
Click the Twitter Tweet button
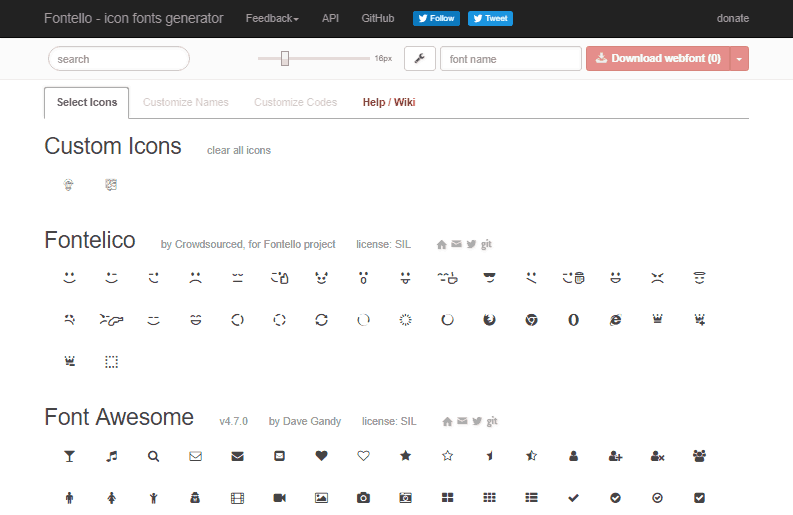(490, 18)
